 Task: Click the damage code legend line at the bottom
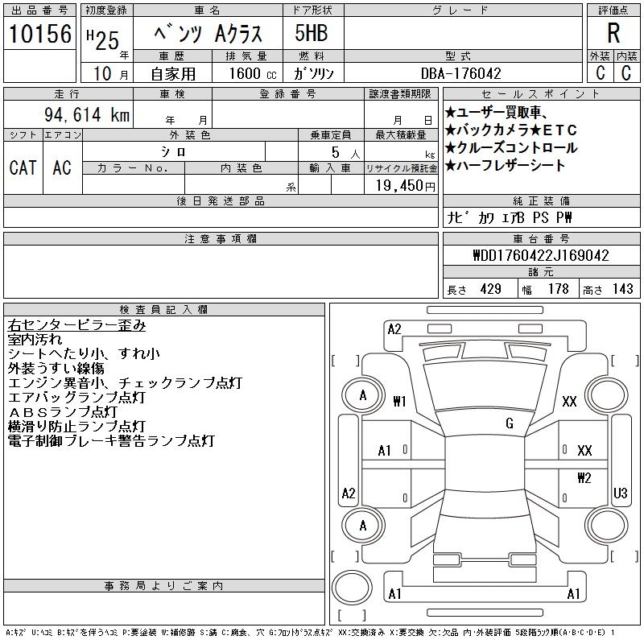pyautogui.click(x=311, y=633)
